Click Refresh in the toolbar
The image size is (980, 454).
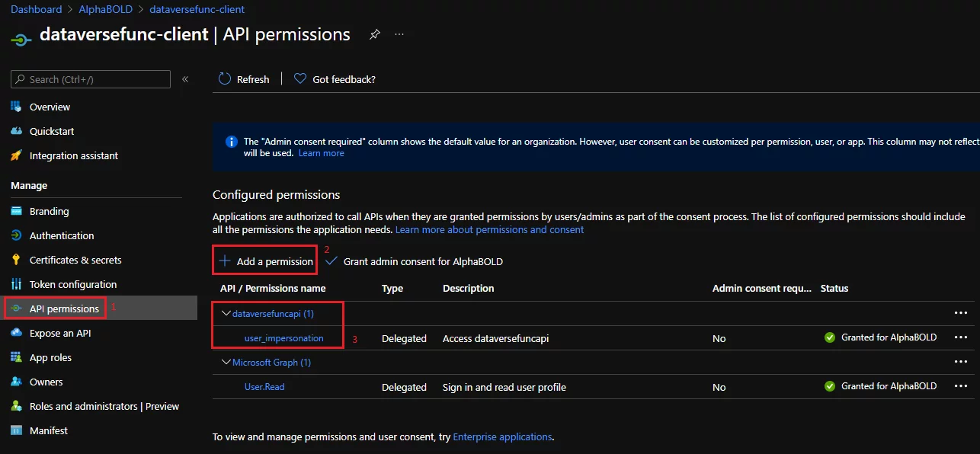244,78
